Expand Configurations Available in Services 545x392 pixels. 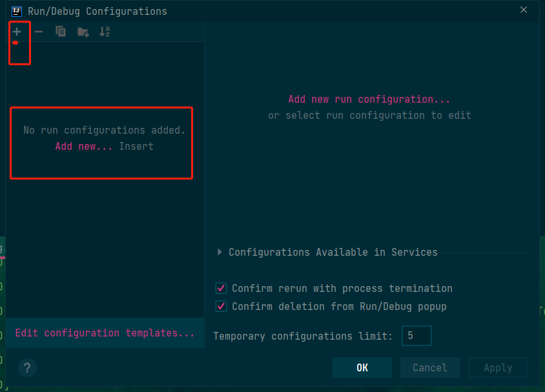pyautogui.click(x=220, y=253)
